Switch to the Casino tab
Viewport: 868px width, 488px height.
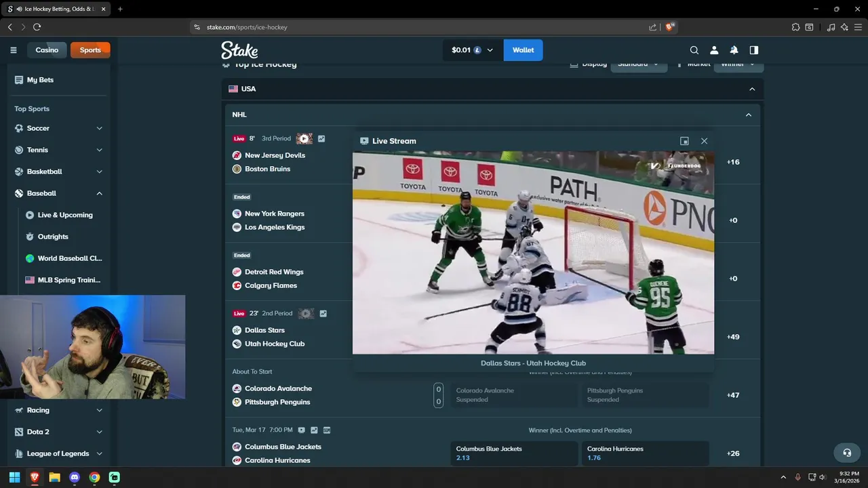click(47, 50)
